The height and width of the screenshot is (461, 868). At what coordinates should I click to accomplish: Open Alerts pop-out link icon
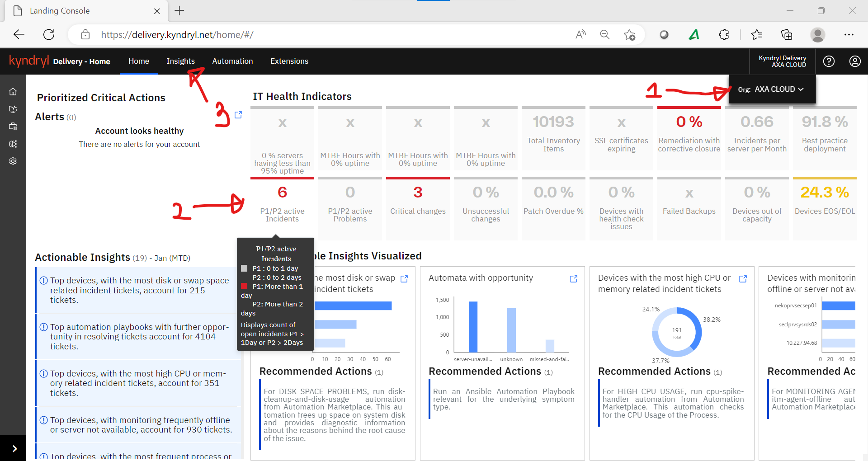pos(238,115)
